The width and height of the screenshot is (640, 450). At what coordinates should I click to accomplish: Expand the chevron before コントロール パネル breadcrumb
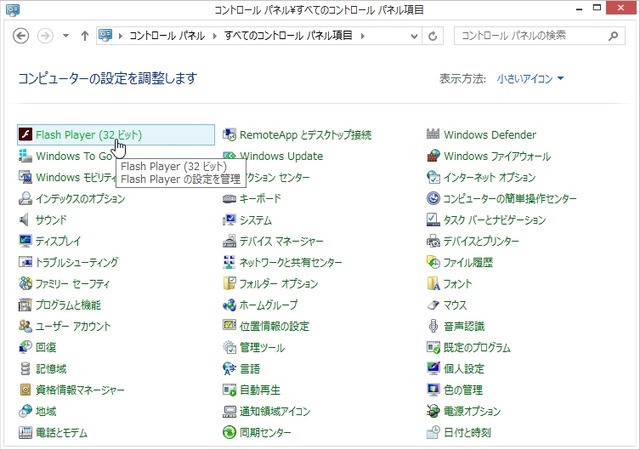pos(120,36)
